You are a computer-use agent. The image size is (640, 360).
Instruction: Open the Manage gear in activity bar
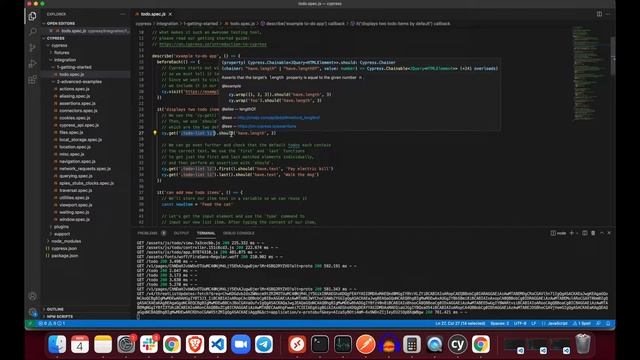pos(33,313)
